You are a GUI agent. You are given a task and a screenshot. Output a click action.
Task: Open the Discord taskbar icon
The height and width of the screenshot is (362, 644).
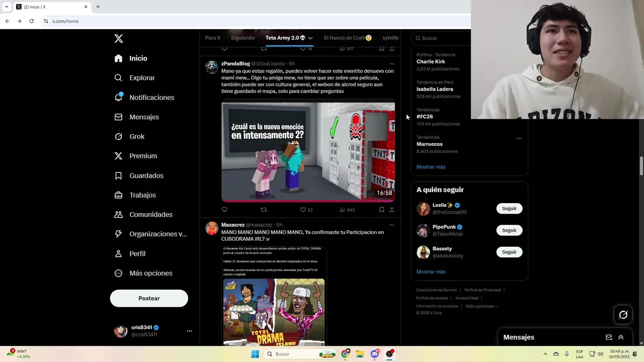(x=375, y=354)
